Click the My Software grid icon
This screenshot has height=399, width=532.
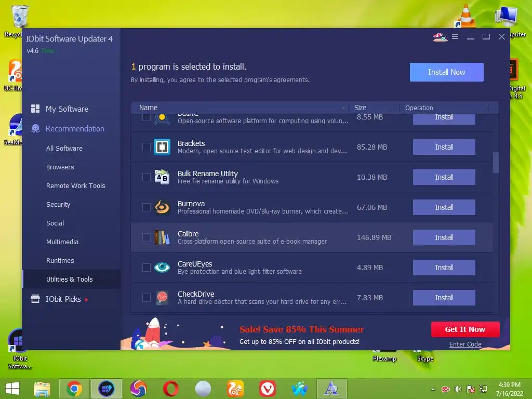(35, 109)
